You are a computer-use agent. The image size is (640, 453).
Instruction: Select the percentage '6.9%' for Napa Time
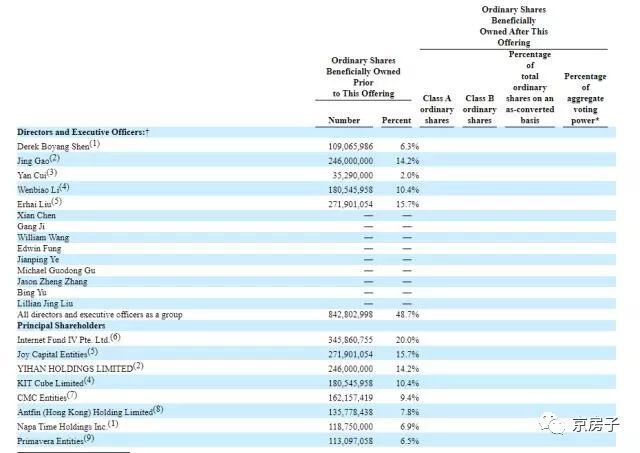click(409, 427)
